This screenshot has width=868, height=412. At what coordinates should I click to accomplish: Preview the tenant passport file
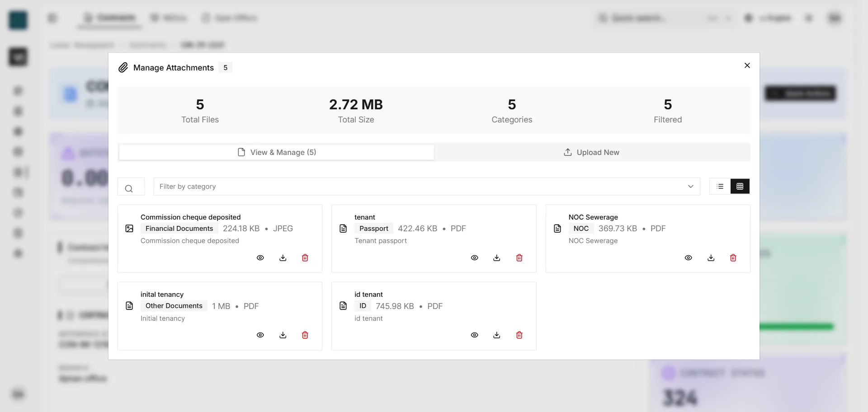(x=474, y=258)
